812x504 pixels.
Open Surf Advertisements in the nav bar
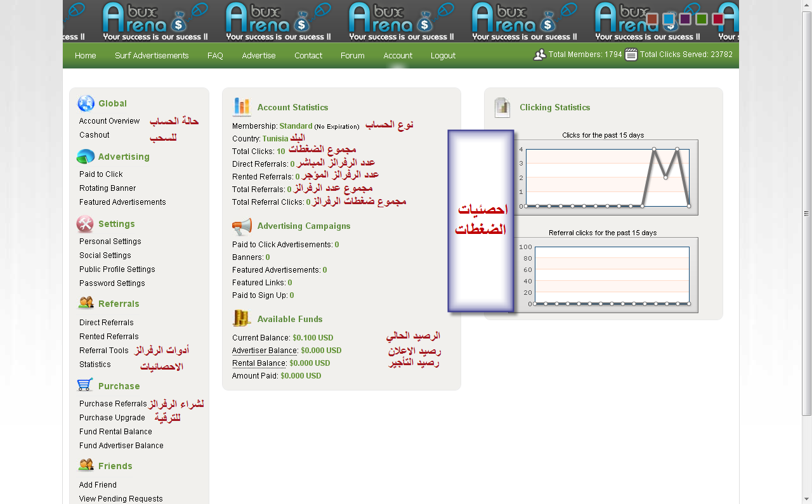click(x=152, y=56)
